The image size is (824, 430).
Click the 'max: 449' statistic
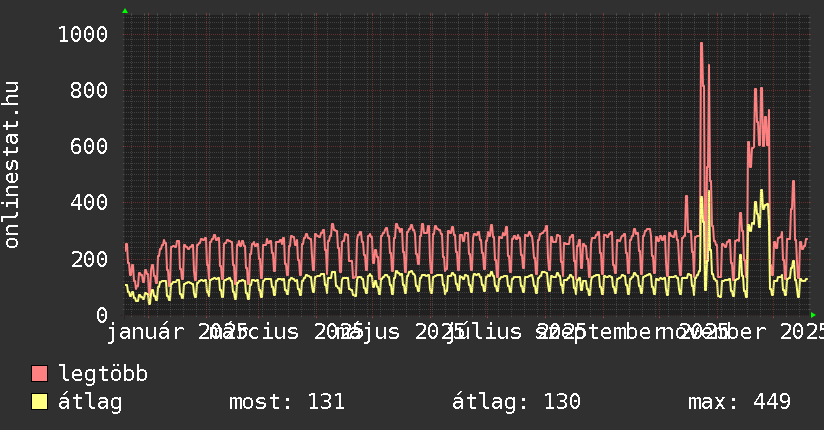(x=739, y=403)
